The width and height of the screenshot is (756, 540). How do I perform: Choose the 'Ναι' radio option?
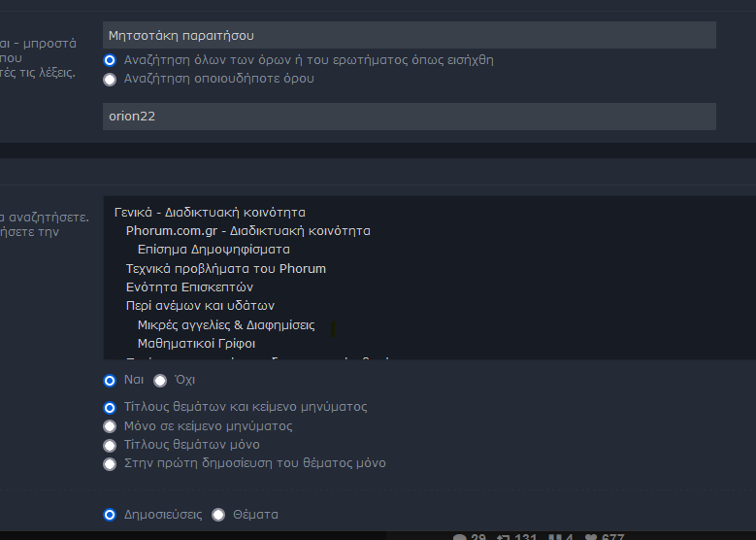[110, 381]
